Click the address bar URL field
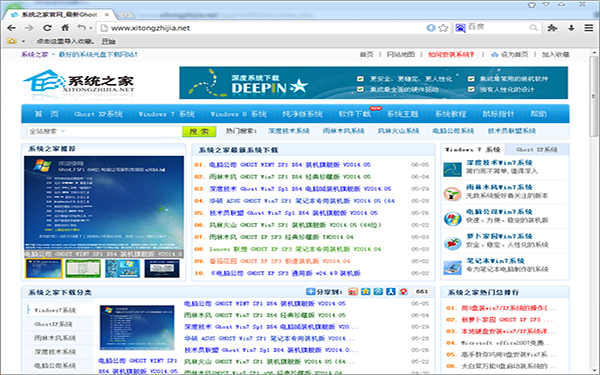Viewport: 600px width, 375px height. click(x=264, y=28)
